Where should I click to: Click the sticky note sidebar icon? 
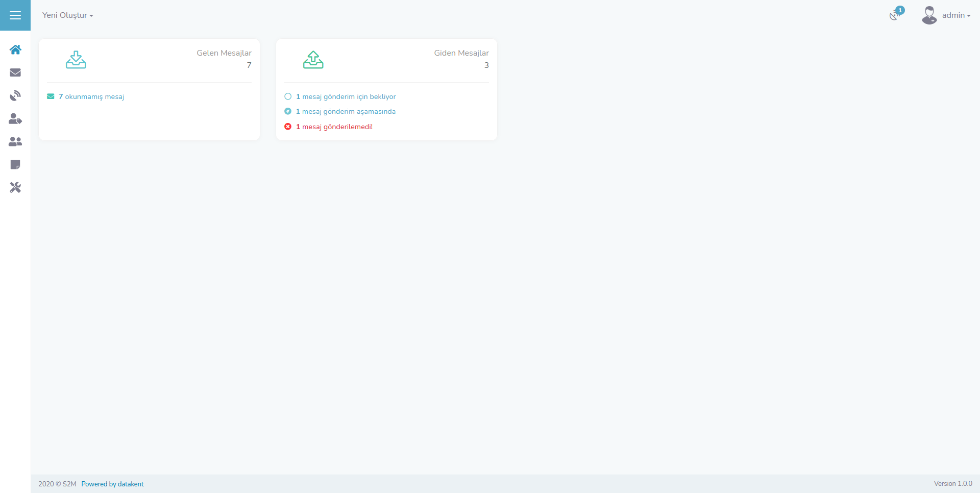tap(15, 164)
